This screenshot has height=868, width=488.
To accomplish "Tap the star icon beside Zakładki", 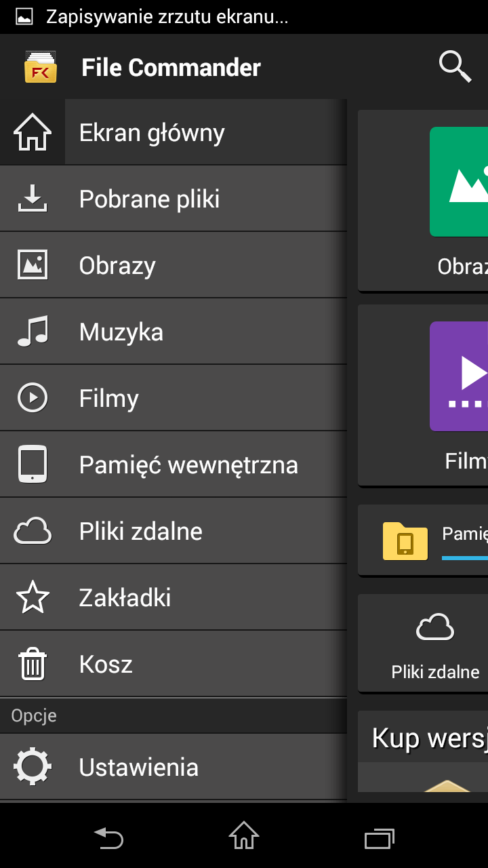I will pyautogui.click(x=33, y=597).
